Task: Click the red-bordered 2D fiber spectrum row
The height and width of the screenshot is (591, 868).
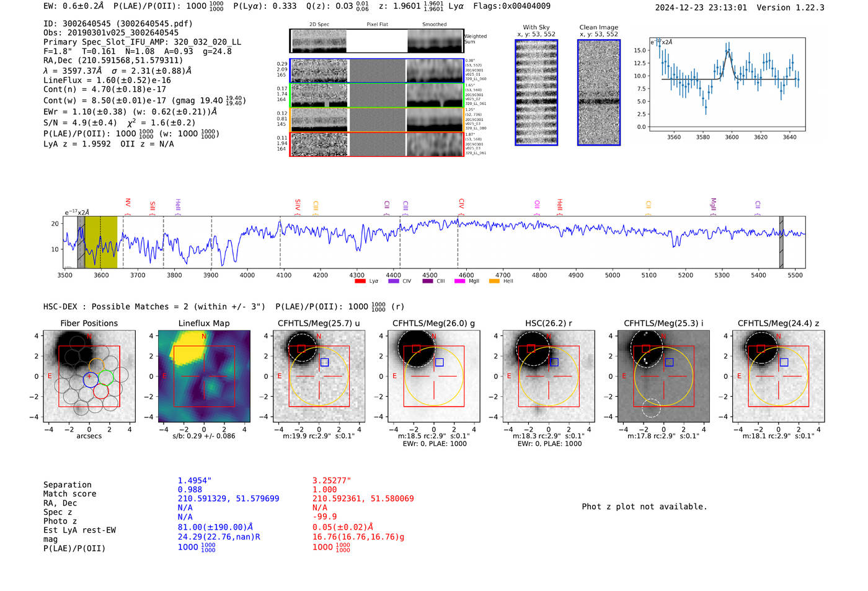Action: 376,144
